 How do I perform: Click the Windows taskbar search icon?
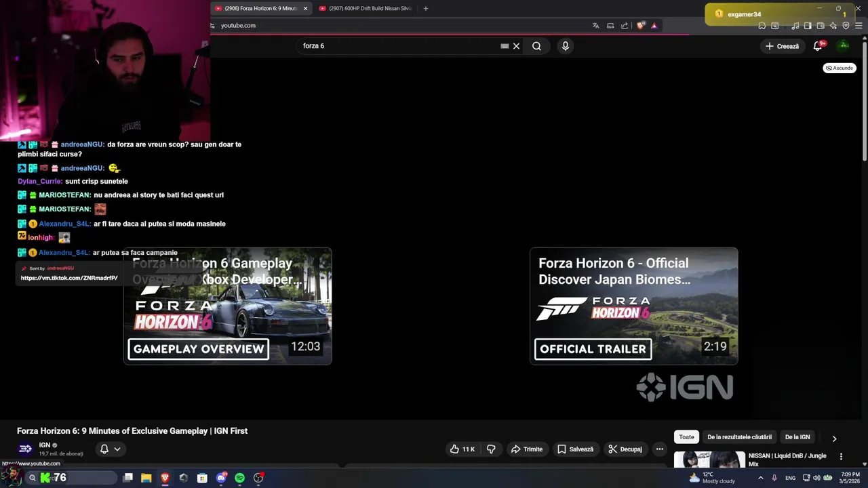32,478
